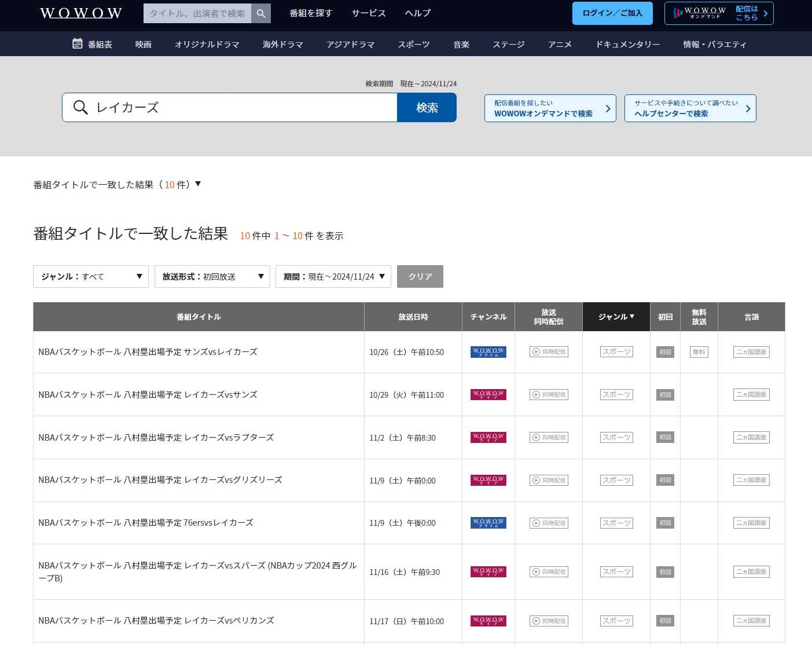Go to ステージ category tab
This screenshot has width=812, height=645.
(509, 45)
